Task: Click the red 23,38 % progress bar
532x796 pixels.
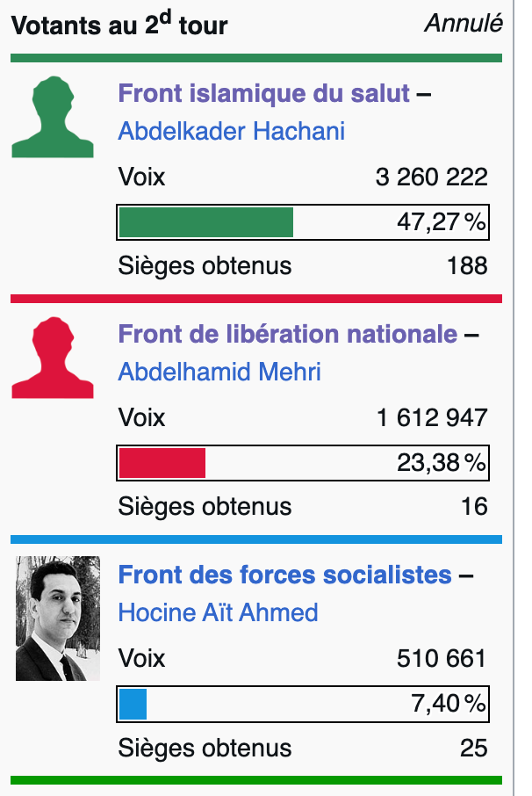Action: (303, 463)
